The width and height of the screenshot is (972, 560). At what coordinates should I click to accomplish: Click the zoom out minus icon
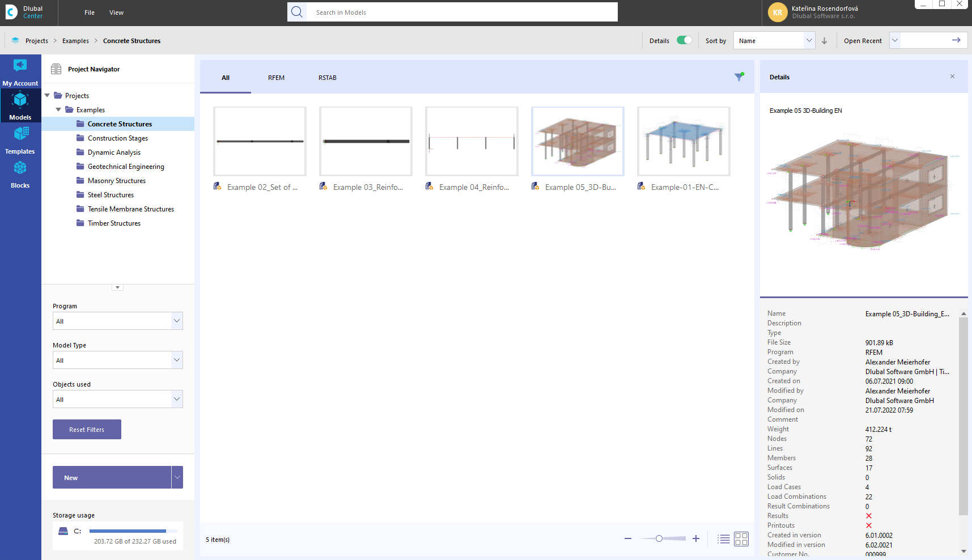[x=628, y=539]
